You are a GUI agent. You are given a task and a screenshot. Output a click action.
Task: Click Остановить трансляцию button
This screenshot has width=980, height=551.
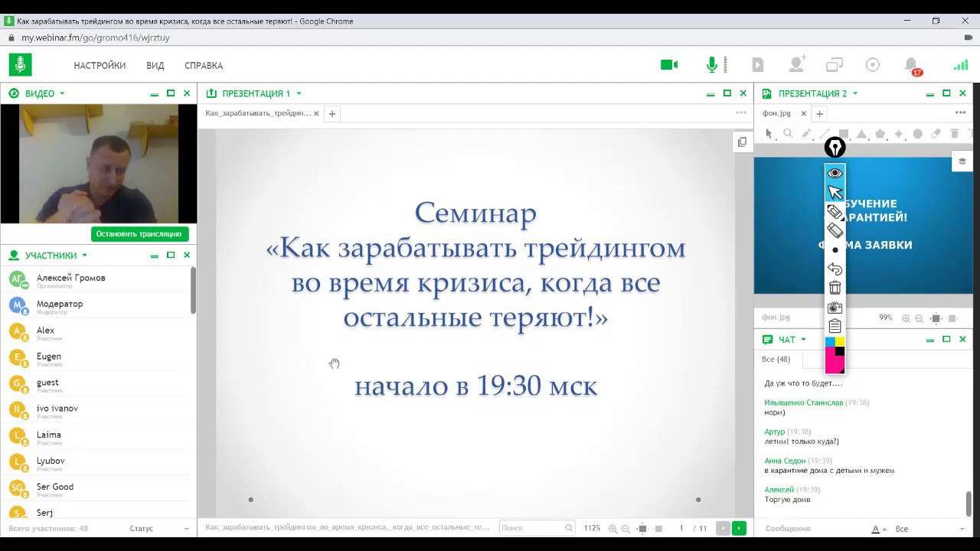click(x=139, y=234)
